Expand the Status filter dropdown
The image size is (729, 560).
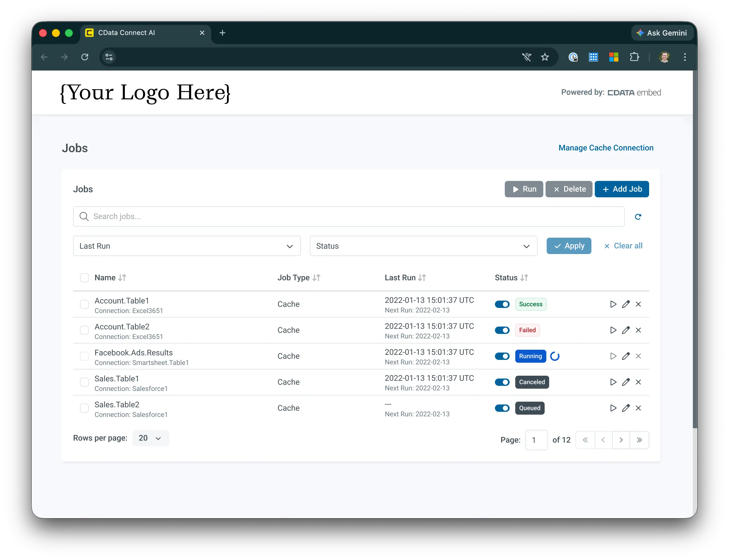tap(423, 246)
